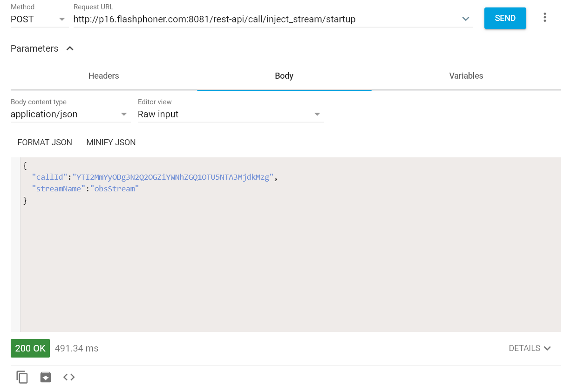The height and width of the screenshot is (392, 571).
Task: Select the Body tab
Action: click(284, 76)
